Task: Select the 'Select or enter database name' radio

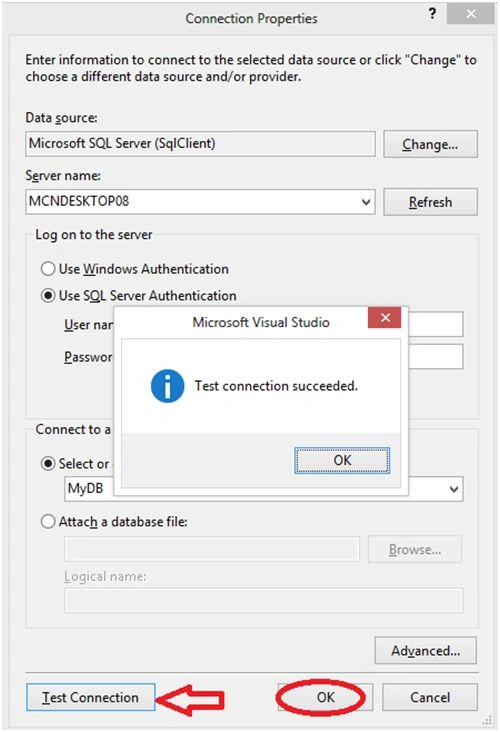Action: 48,464
